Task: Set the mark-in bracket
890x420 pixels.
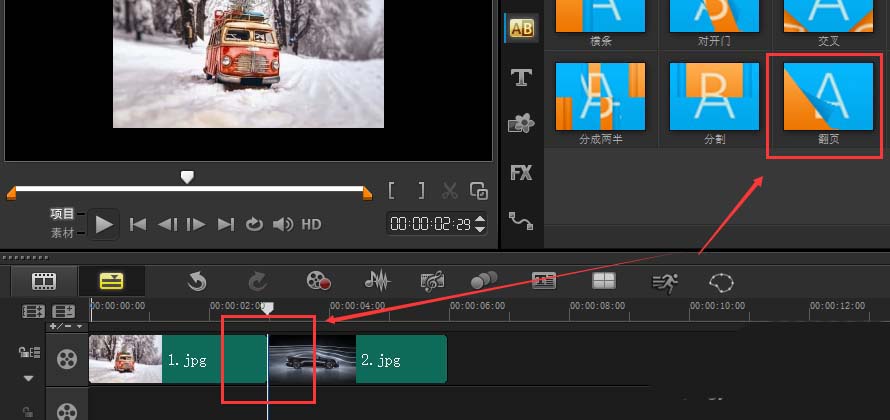Action: click(392, 191)
